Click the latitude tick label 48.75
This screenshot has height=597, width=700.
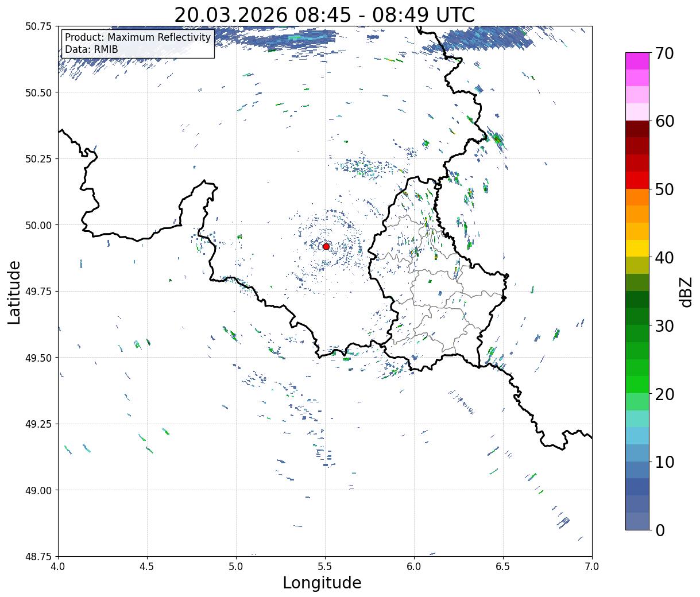38,557
